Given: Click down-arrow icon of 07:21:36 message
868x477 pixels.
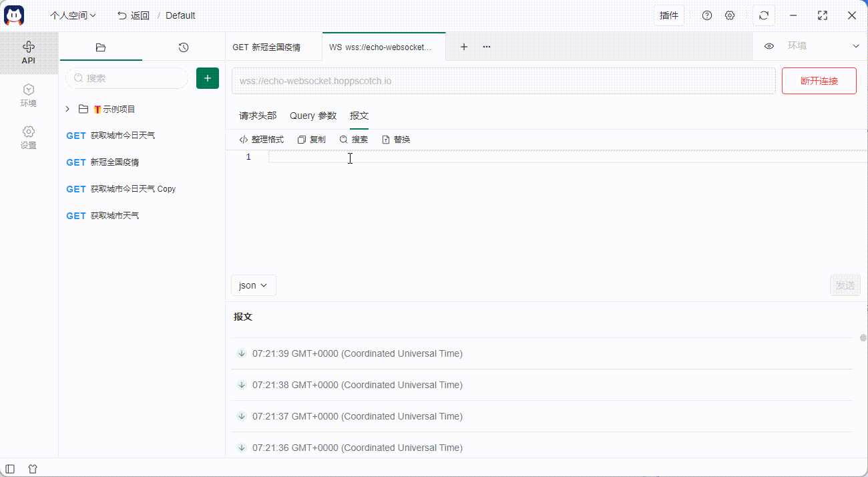Looking at the screenshot, I should (x=242, y=447).
